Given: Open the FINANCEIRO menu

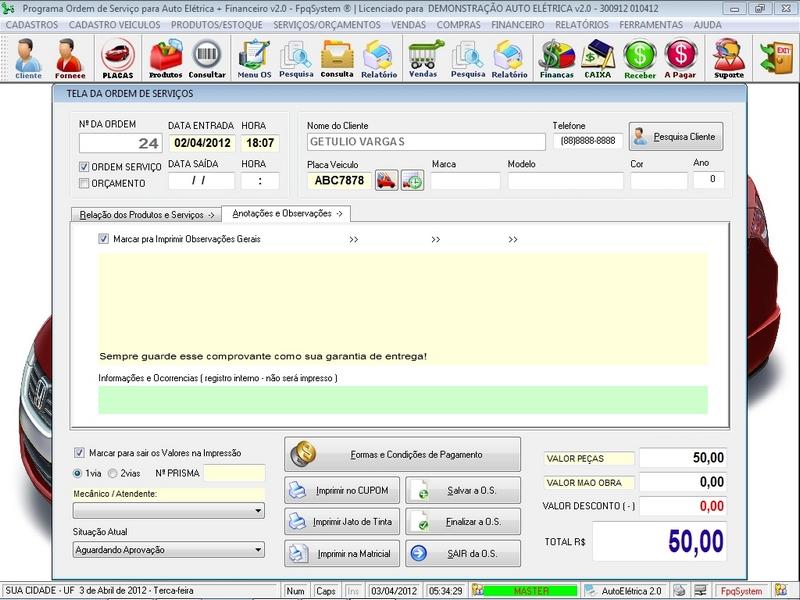Looking at the screenshot, I should pyautogui.click(x=517, y=24).
